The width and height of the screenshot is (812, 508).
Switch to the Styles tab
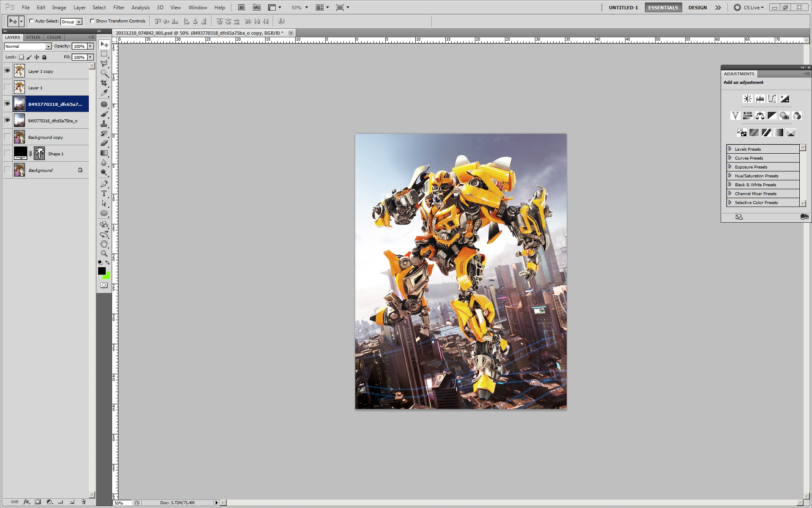pyautogui.click(x=33, y=37)
